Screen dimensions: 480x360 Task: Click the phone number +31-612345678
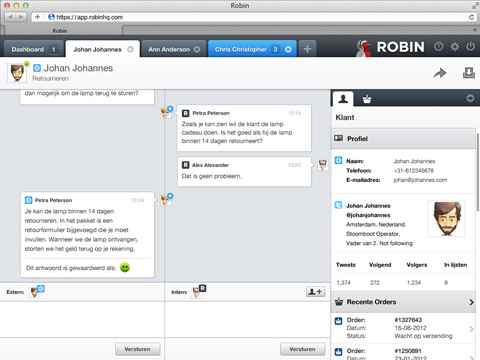tap(413, 171)
